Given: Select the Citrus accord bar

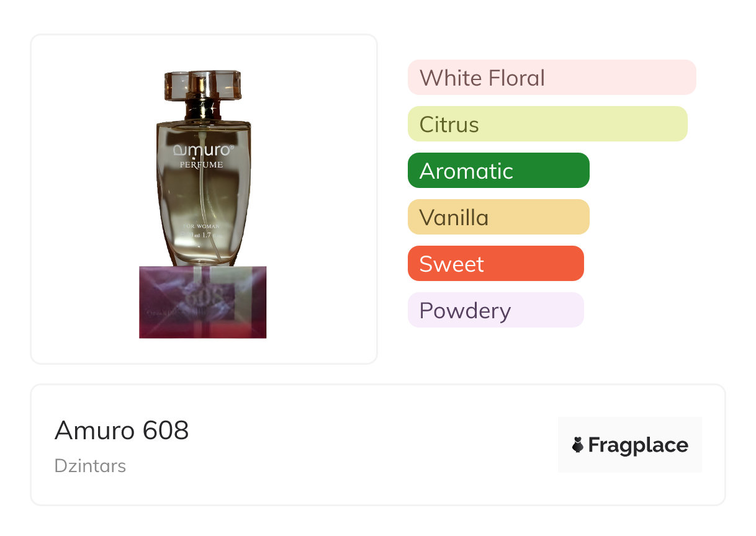Looking at the screenshot, I should (547, 124).
